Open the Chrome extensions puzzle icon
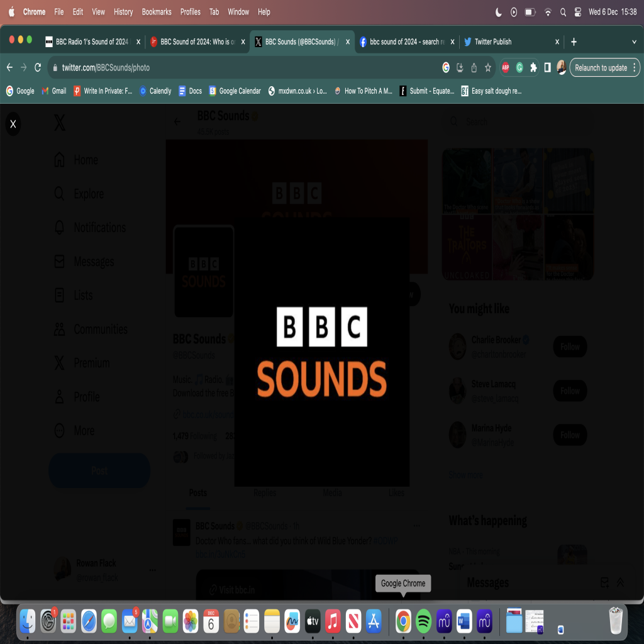Screen dimensions: 644x644 click(533, 68)
